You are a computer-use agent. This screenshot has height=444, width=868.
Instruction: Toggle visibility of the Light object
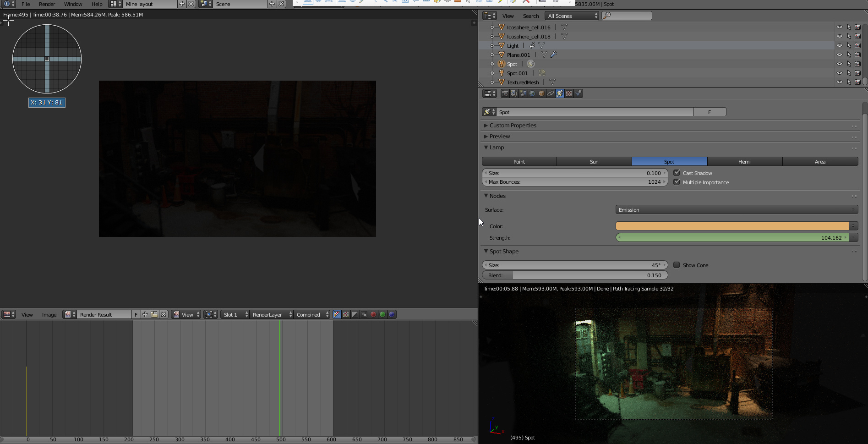[x=840, y=45]
